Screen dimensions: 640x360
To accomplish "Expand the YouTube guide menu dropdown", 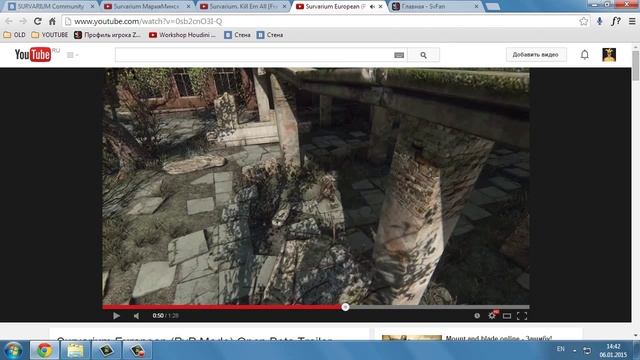I will click(73, 55).
